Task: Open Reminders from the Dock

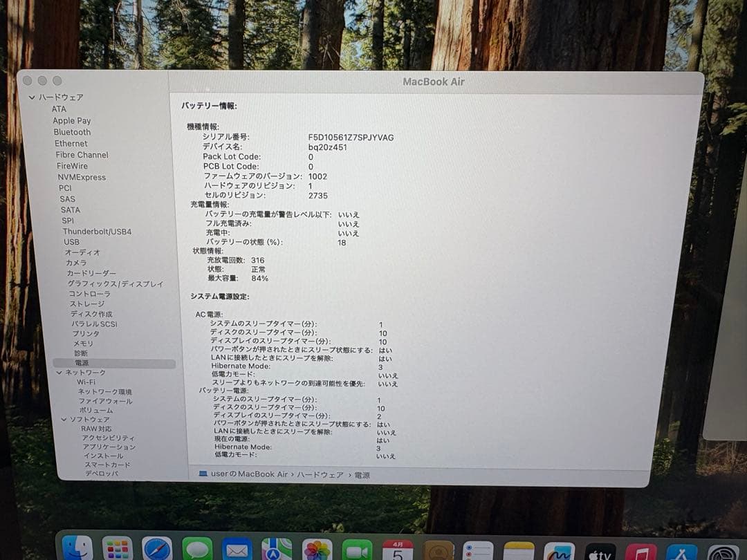Action: [479, 552]
